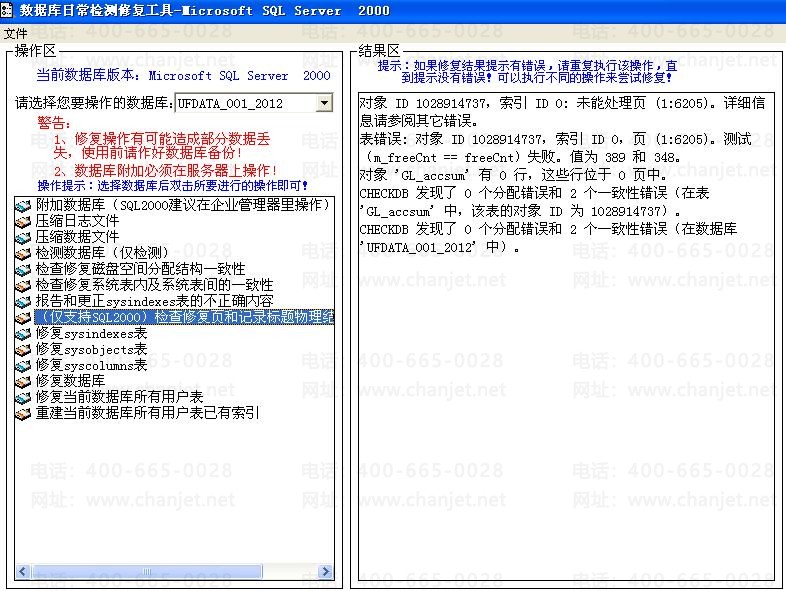Select 修复sysobjects表 operation
786x591 pixels.
click(91, 349)
